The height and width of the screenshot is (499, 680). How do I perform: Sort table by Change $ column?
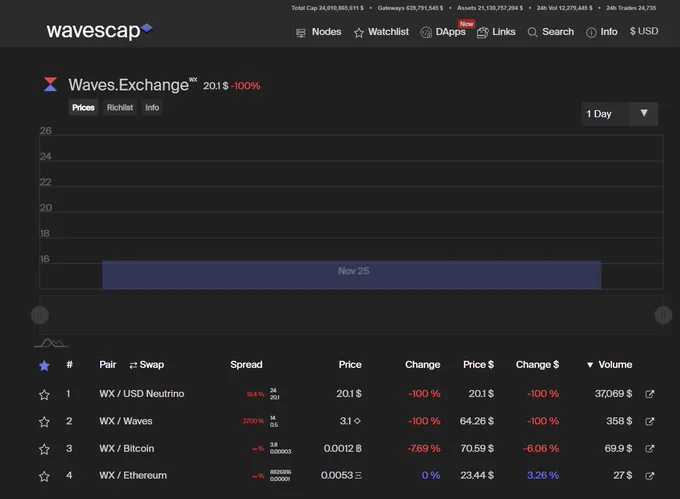537,365
